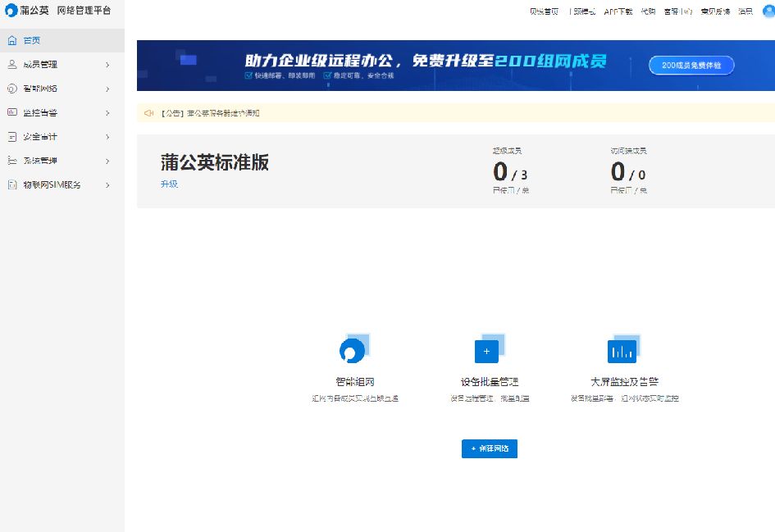Click the 设备批量管理 label text
775x532 pixels.
pyautogui.click(x=490, y=381)
